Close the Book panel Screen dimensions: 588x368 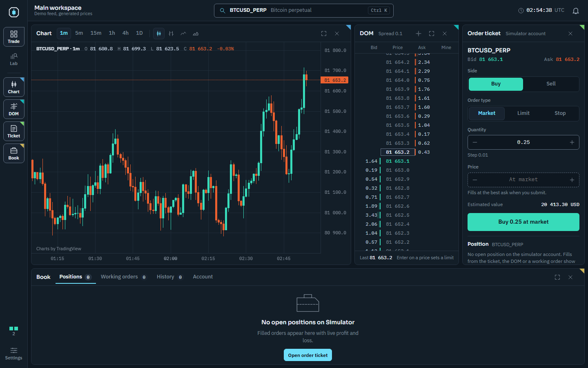coord(570,277)
